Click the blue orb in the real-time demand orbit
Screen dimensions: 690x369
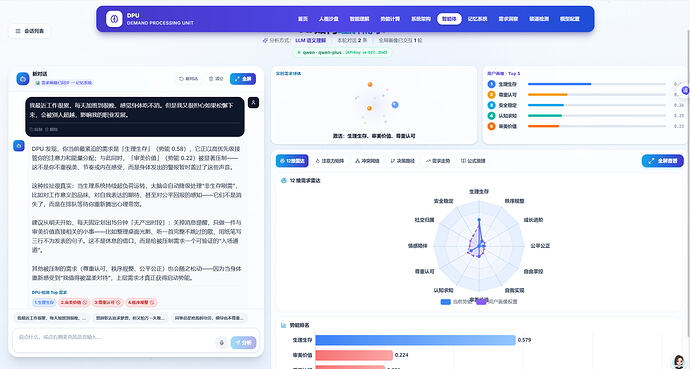click(395, 105)
